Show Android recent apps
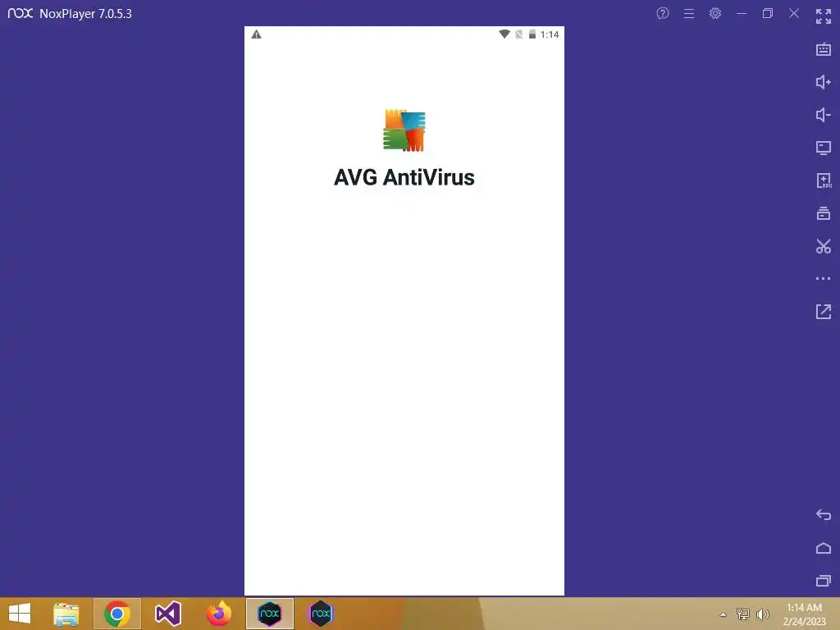 (824, 581)
